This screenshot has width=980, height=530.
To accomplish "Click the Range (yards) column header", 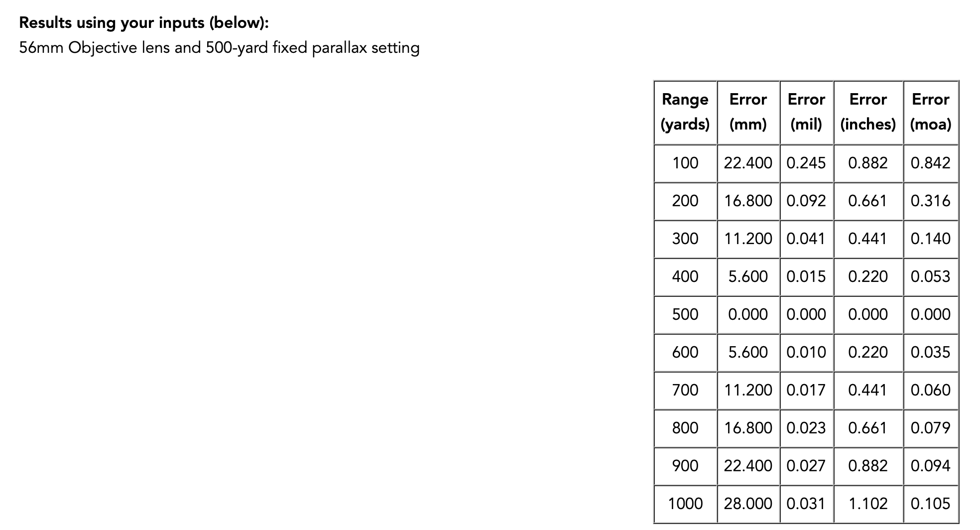I will 685,112.
